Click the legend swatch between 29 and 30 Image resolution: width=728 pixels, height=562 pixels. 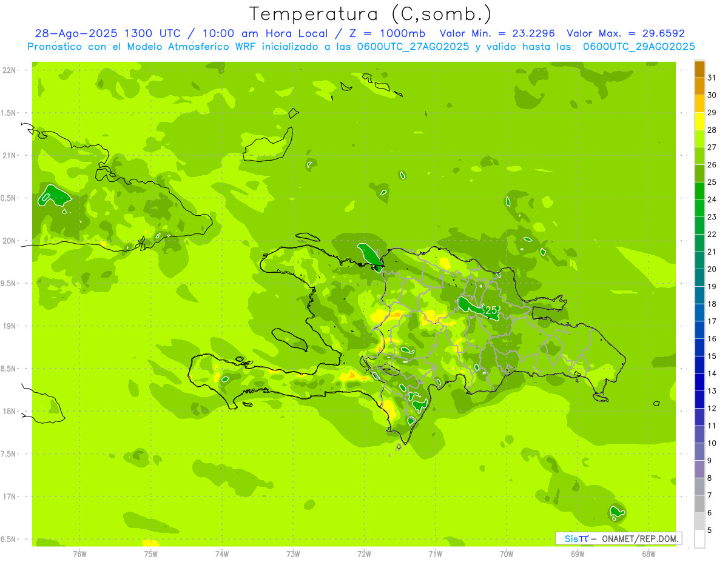coord(699,104)
